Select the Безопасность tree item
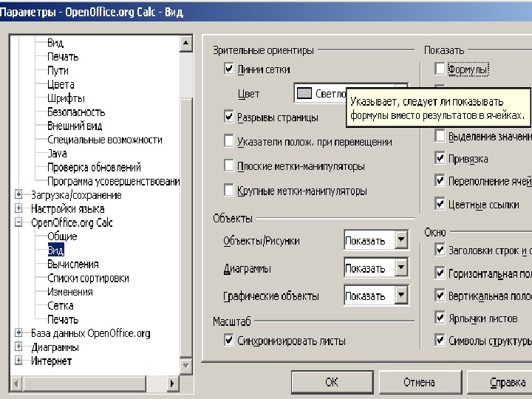The height and width of the screenshot is (399, 532). point(76,112)
